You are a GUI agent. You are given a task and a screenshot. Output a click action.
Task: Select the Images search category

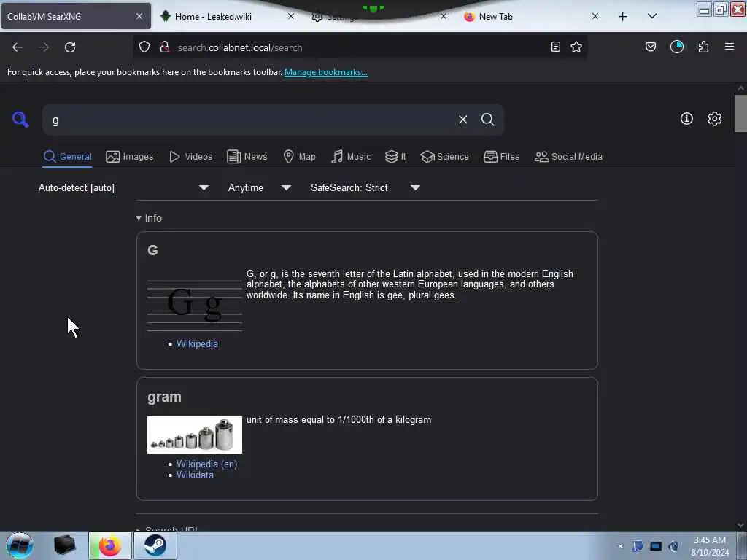(130, 157)
